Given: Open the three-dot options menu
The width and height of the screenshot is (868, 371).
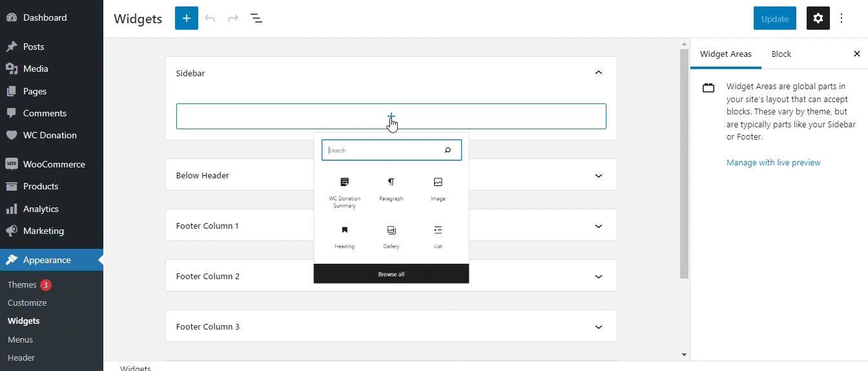Looking at the screenshot, I should (842, 18).
